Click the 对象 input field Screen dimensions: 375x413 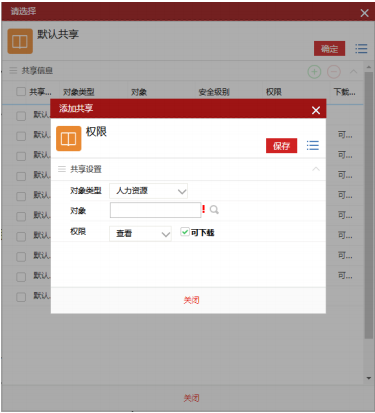point(155,210)
